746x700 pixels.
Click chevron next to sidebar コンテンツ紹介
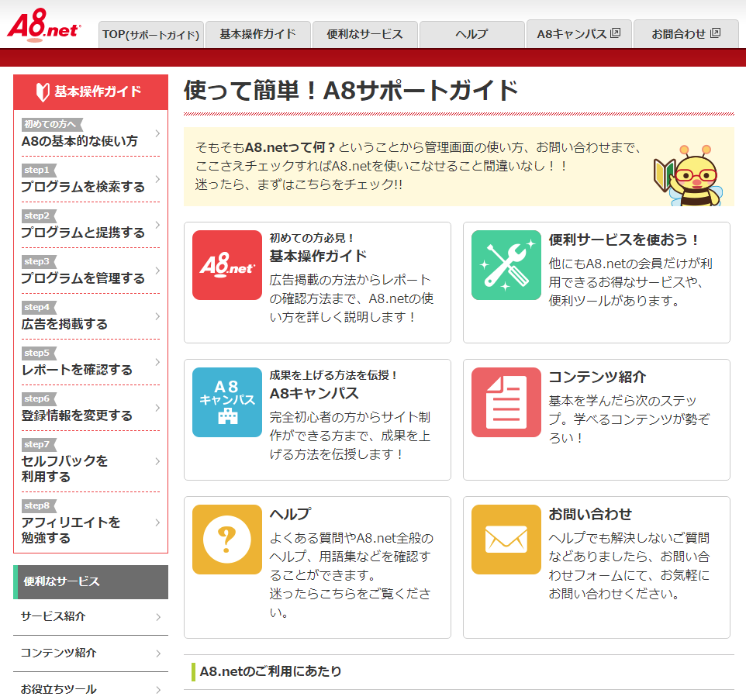(158, 653)
